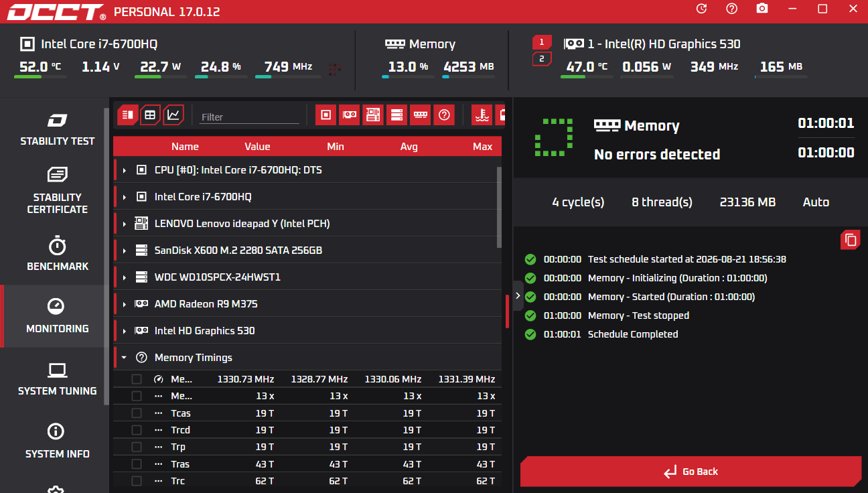Expand the Intel HD Graphics 530 tree group
The image size is (868, 493).
[125, 331]
